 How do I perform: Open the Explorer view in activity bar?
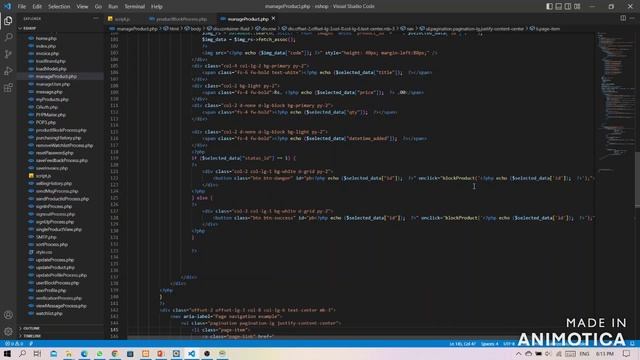8,20
